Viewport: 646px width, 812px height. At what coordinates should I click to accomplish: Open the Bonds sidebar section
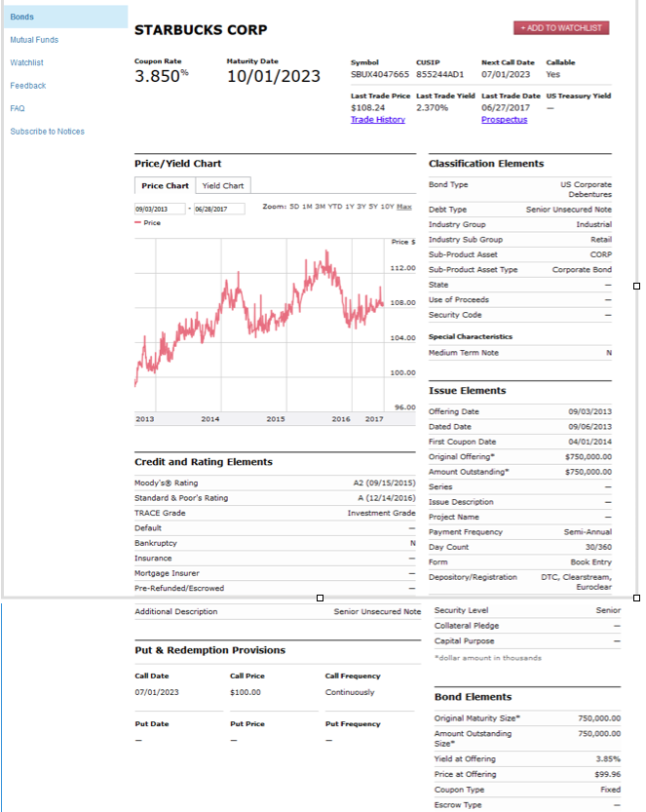click(21, 17)
